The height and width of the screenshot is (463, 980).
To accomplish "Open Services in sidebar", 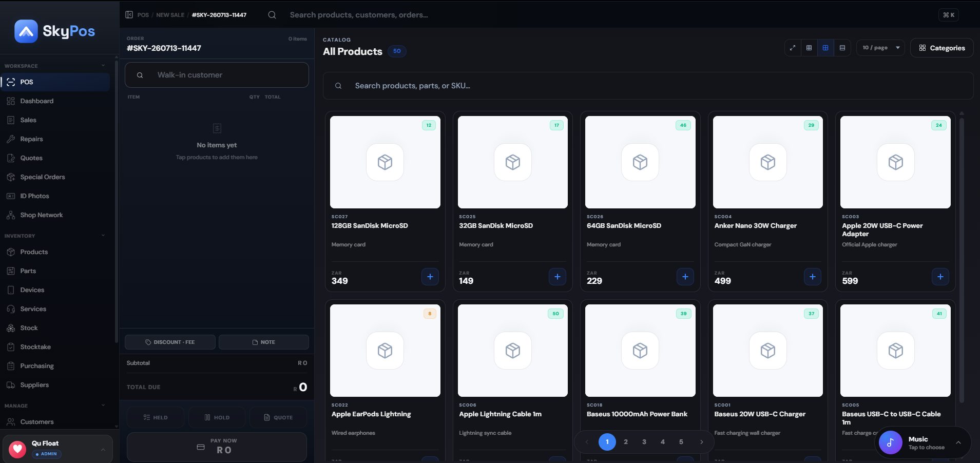I will (55, 309).
